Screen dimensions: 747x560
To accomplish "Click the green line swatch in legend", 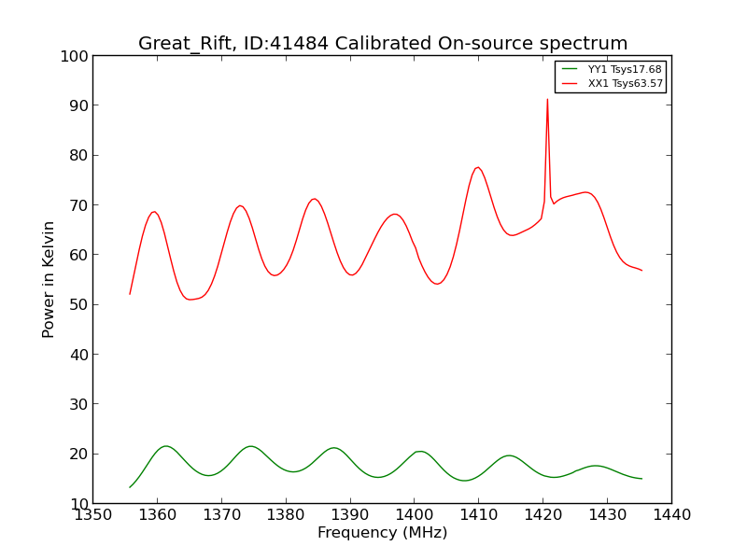I will click(x=571, y=69).
